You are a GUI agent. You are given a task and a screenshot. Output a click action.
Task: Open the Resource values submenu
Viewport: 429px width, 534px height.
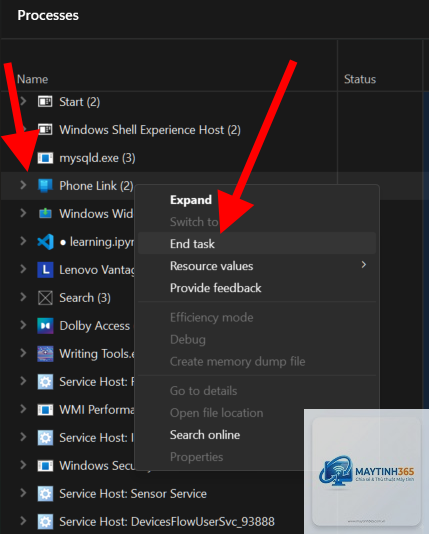tap(257, 266)
